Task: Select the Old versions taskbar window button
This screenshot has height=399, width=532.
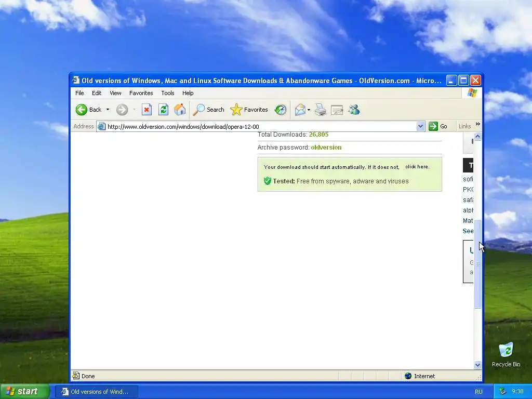Action: click(97, 392)
